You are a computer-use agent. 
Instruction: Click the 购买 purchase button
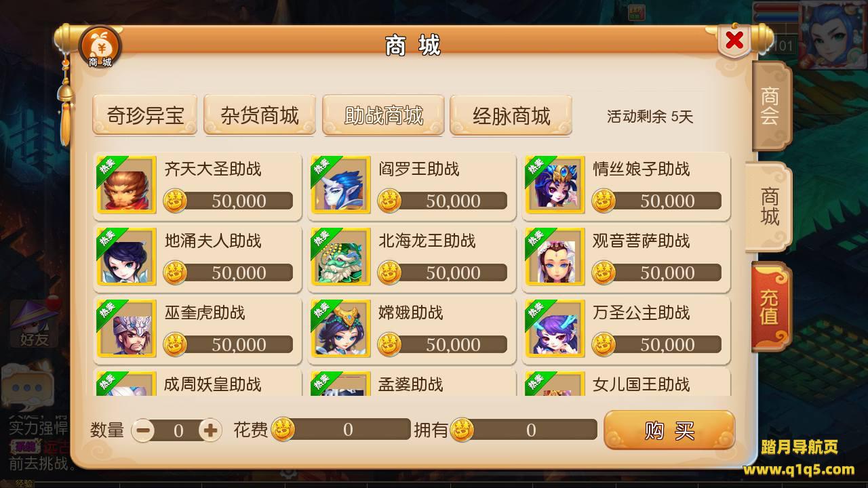click(669, 430)
